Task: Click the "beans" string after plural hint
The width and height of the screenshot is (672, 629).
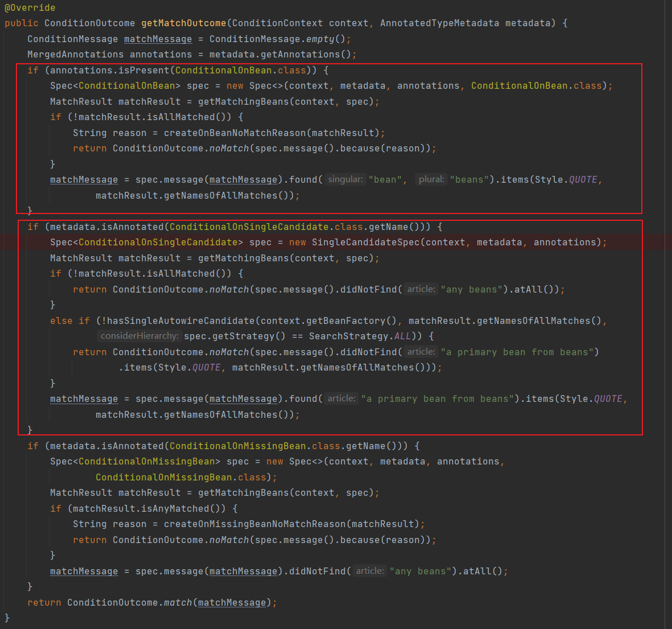Action: click(469, 180)
